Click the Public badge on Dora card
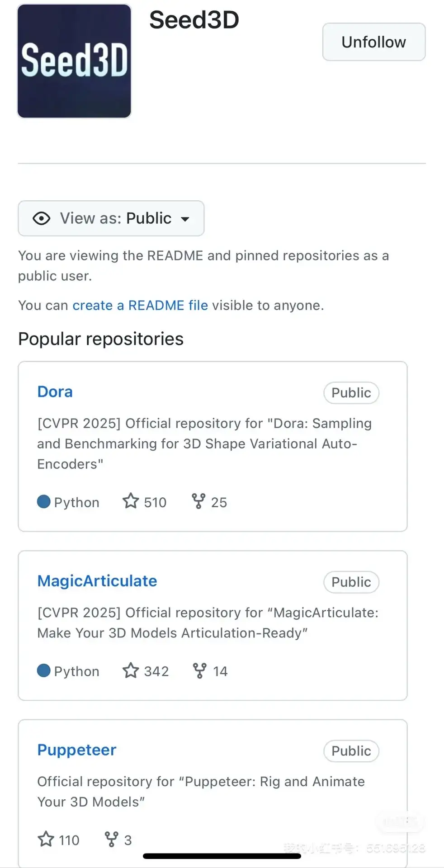Viewport: 444px width, 868px height. 351,393
